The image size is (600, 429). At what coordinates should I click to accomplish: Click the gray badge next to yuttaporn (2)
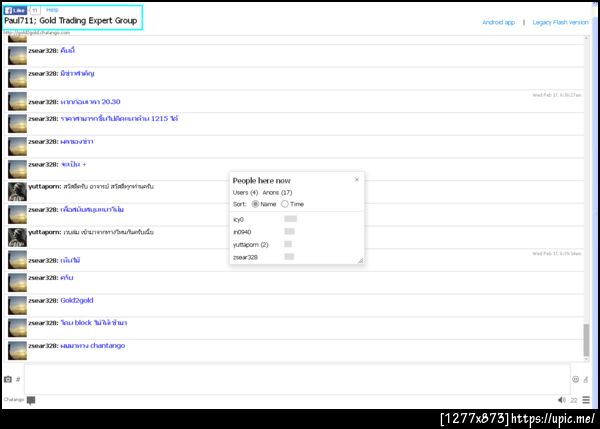(288, 244)
